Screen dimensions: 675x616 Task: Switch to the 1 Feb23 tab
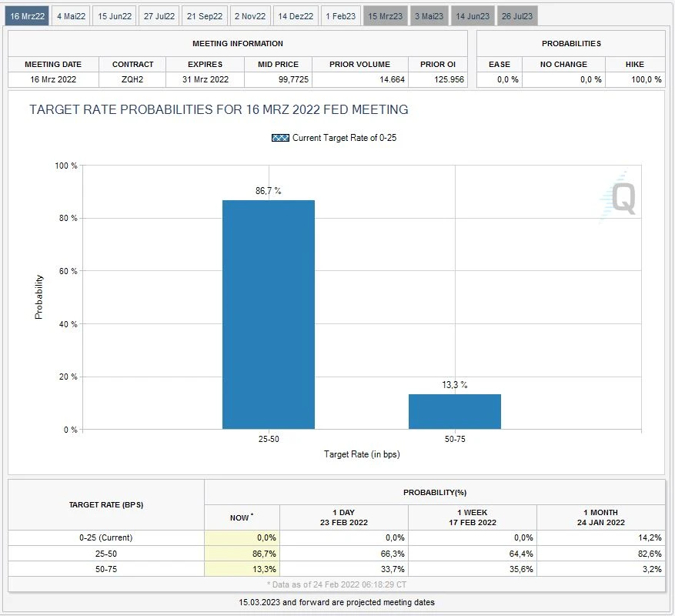(341, 15)
